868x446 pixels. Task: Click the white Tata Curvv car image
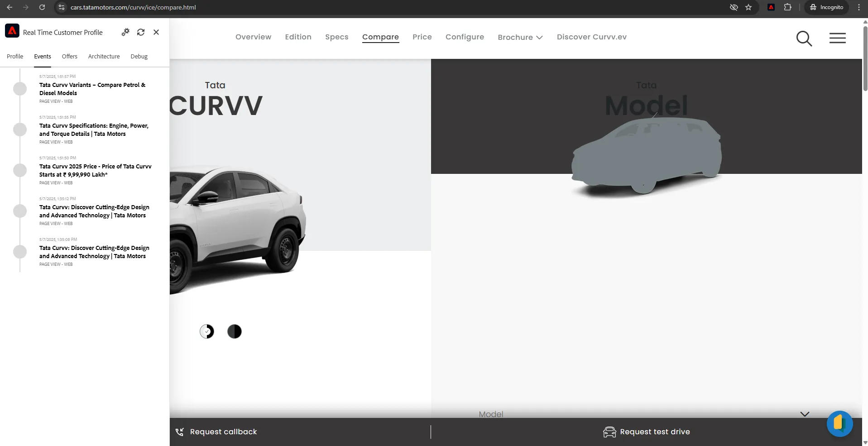238,229
